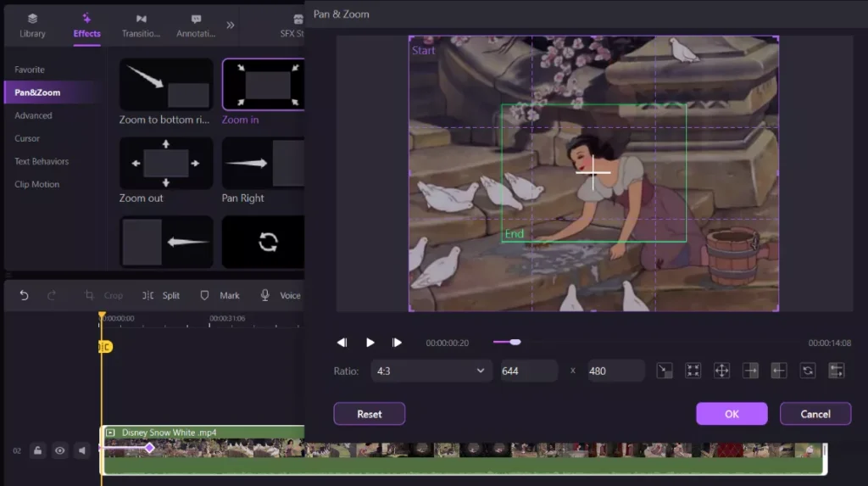This screenshot has width=868, height=486.
Task: Expand more tabs with double chevron
Action: pos(231,25)
